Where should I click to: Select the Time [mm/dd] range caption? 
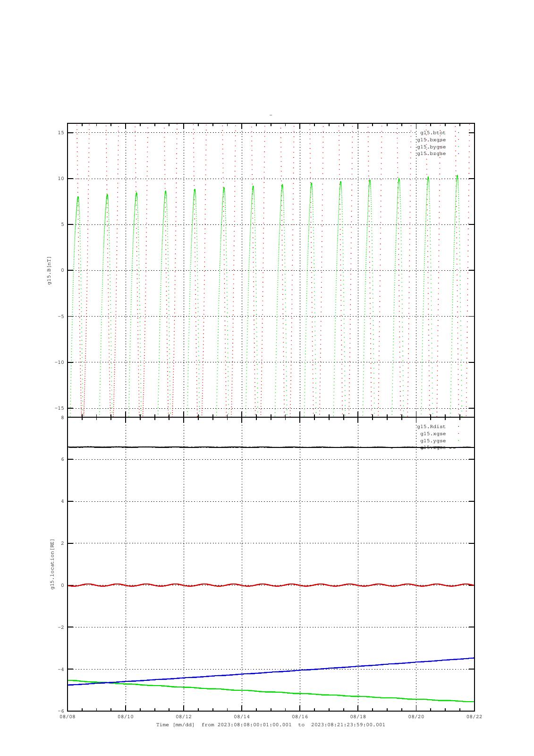(x=271, y=725)
